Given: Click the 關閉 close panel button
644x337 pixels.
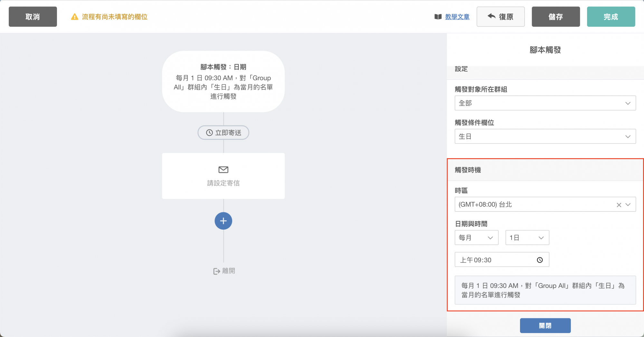Looking at the screenshot, I should pos(545,326).
